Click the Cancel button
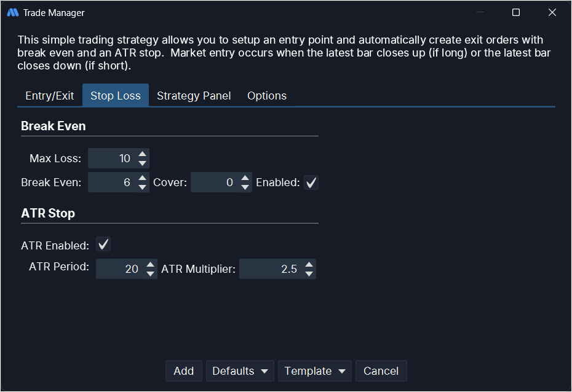Screen dimensions: 572x392 pyautogui.click(x=381, y=371)
